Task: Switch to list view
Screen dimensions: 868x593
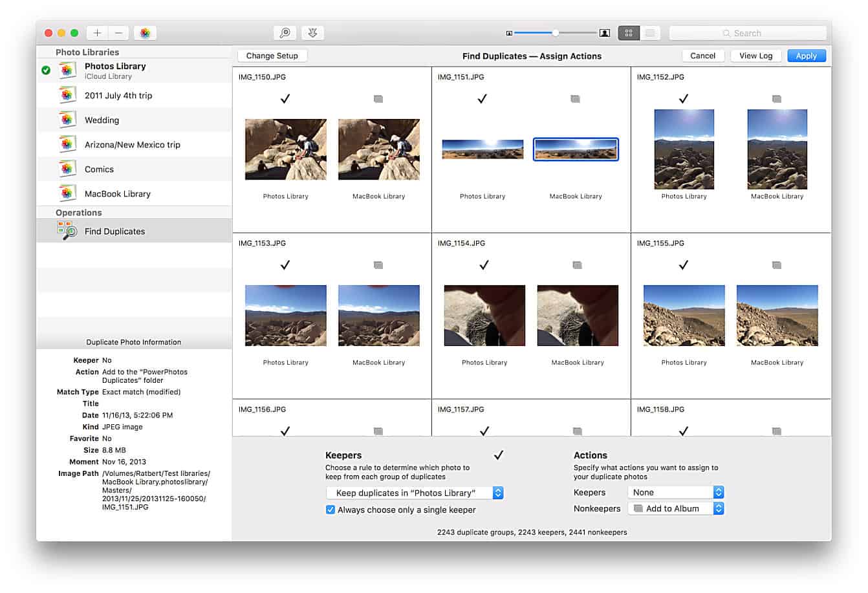Action: click(650, 33)
